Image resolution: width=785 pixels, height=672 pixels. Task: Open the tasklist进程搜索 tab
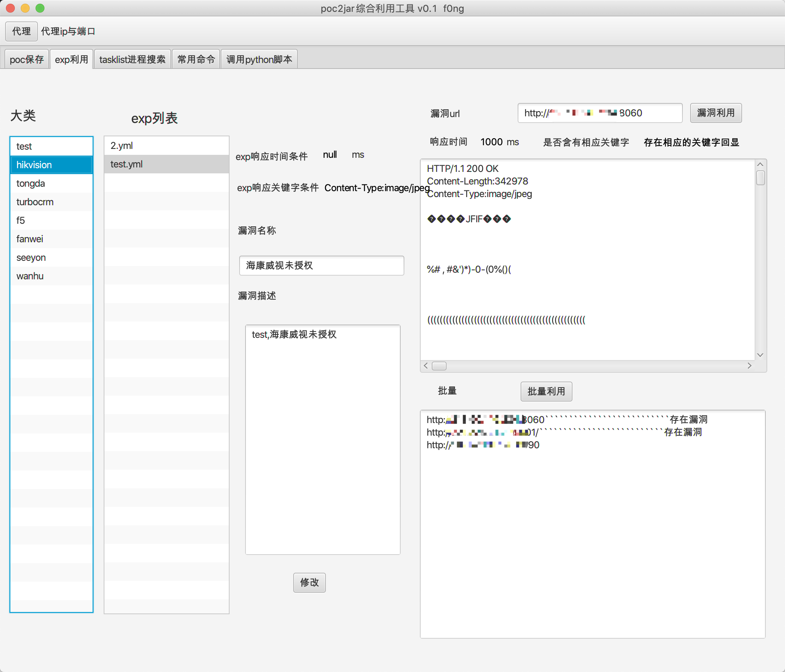tap(132, 60)
